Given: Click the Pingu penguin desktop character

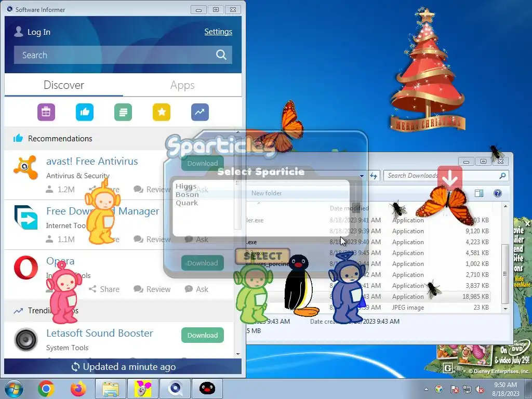Looking at the screenshot, I should (x=301, y=286).
